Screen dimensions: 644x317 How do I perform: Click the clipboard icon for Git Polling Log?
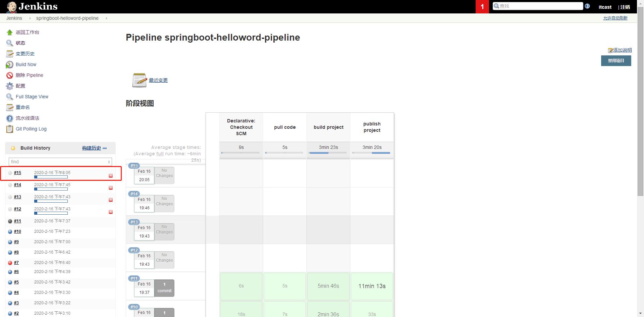coord(10,129)
